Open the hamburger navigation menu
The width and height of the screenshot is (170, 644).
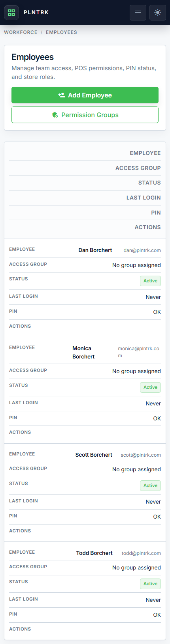tap(138, 13)
